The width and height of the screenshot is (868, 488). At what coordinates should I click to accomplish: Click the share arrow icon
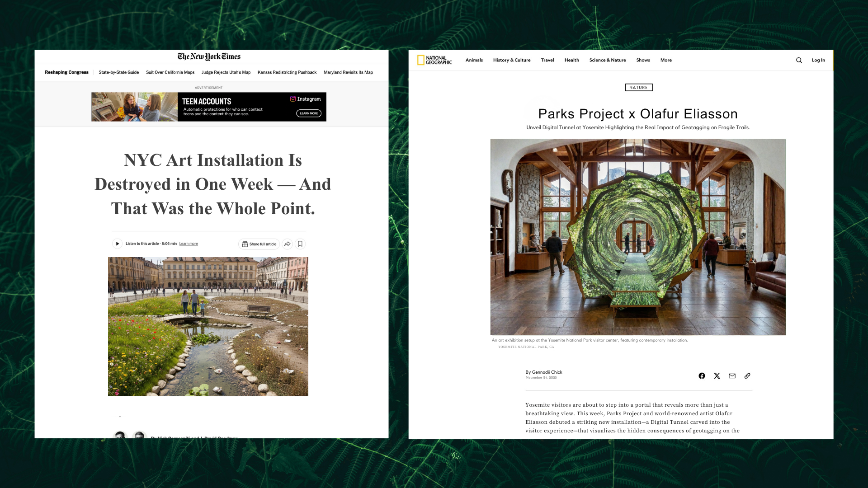click(287, 244)
